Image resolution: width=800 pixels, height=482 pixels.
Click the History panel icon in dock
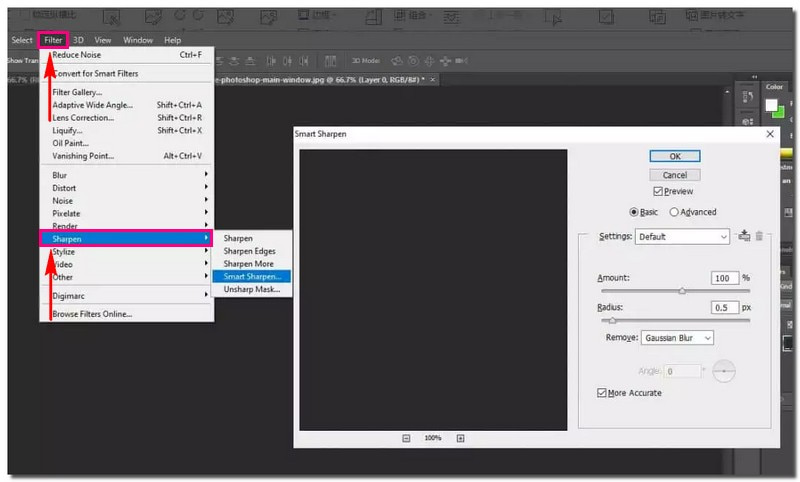747,98
